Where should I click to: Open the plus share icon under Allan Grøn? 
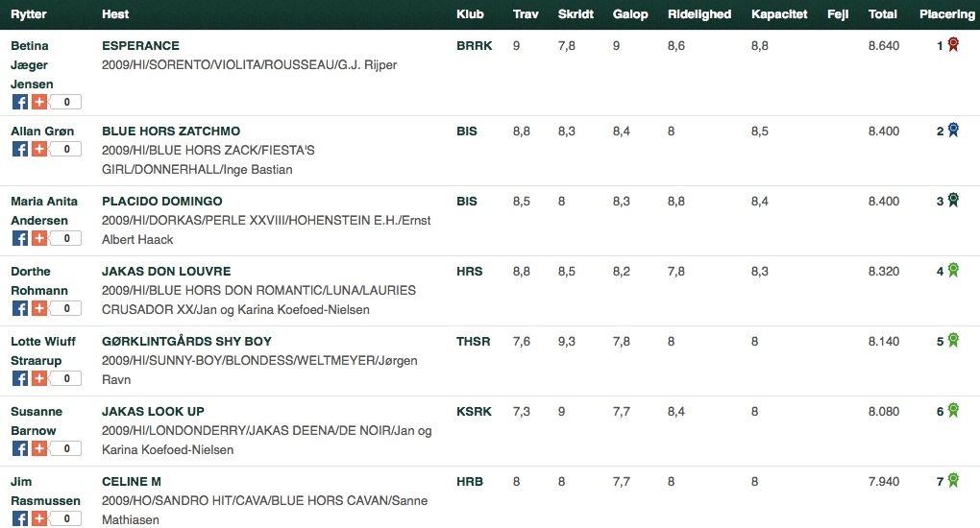[x=39, y=149]
